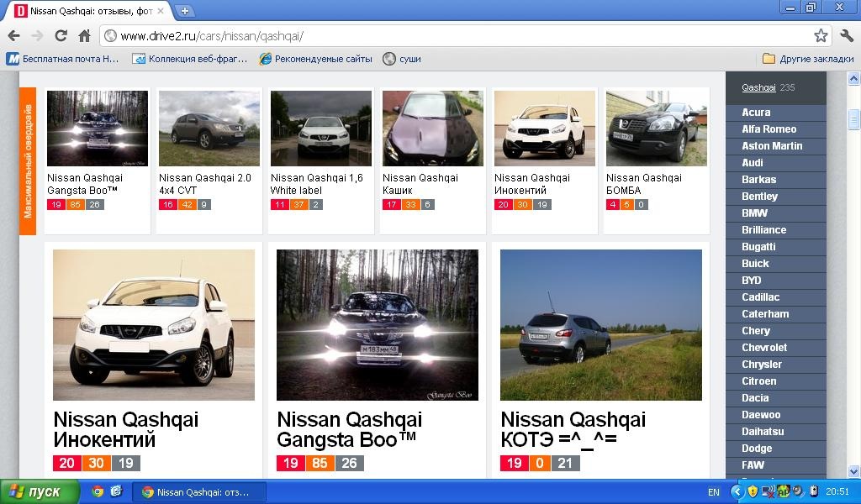Click Nissan Qashqai 2.0 4x4 CVT title

205,184
